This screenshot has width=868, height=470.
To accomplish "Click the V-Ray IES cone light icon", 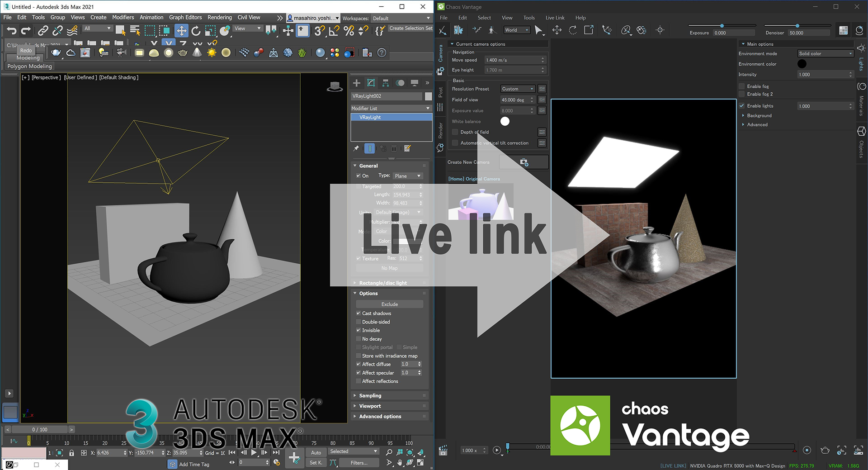I will pos(197,52).
